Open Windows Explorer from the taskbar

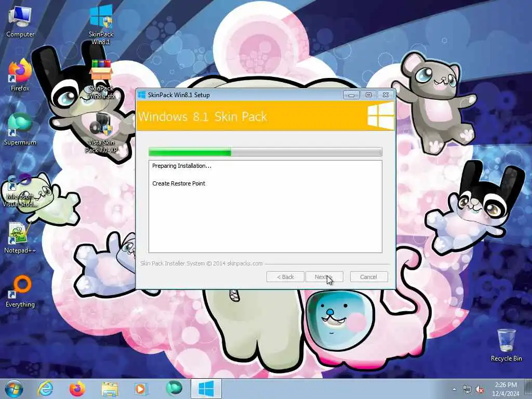click(109, 389)
